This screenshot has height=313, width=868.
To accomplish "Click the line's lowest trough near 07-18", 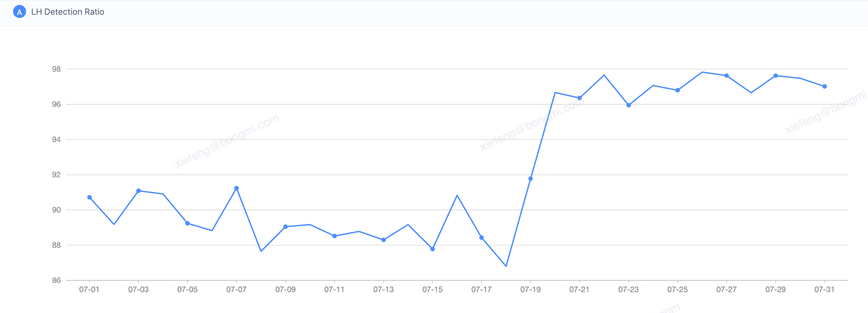I will (x=506, y=266).
